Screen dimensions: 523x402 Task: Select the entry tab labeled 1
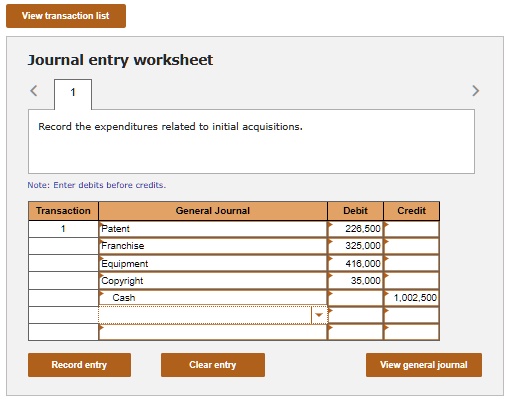[73, 94]
